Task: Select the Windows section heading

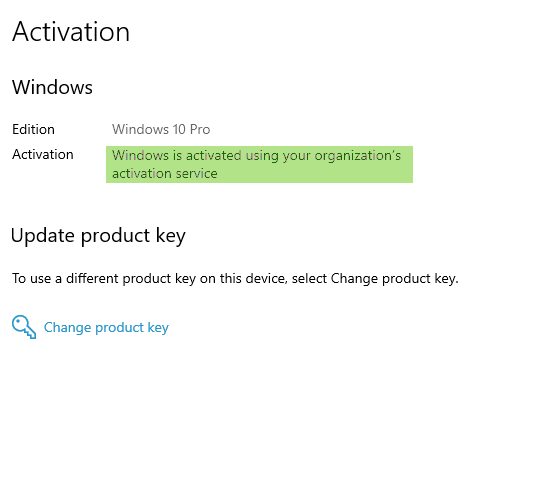Action: tap(52, 87)
